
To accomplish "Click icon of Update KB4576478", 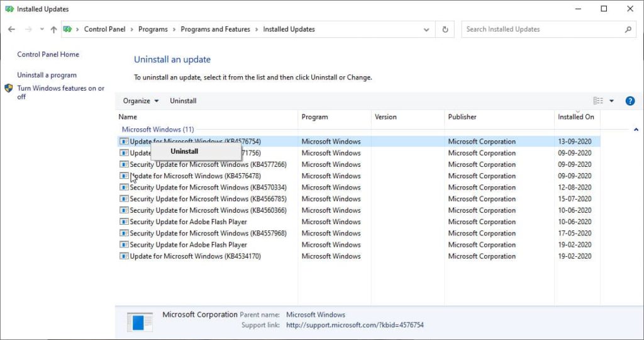I will [124, 176].
